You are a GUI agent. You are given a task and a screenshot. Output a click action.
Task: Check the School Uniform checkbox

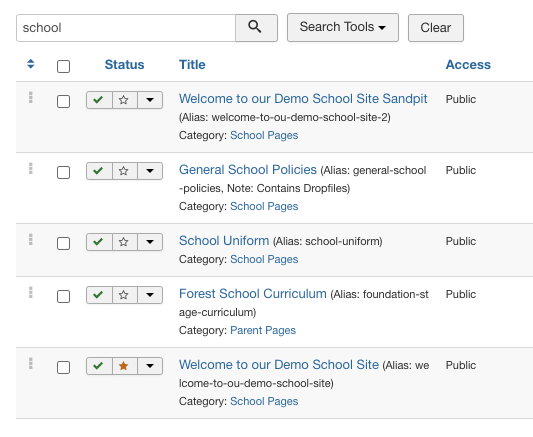pyautogui.click(x=64, y=244)
